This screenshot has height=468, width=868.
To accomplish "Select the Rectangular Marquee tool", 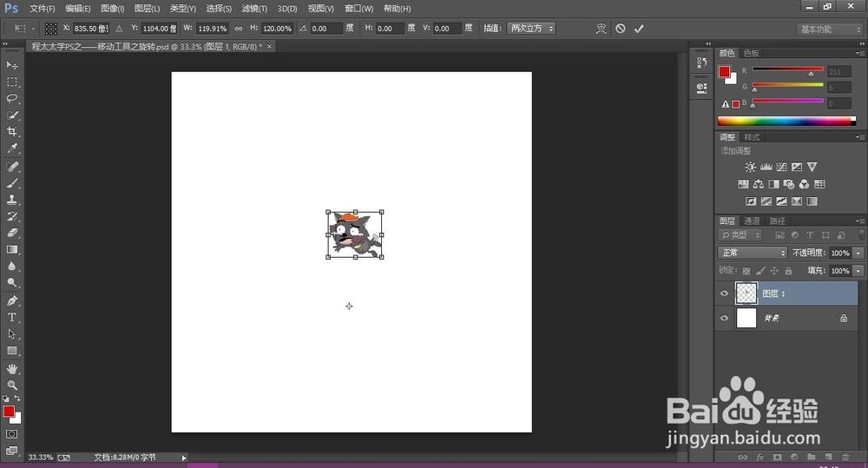I will (x=11, y=82).
